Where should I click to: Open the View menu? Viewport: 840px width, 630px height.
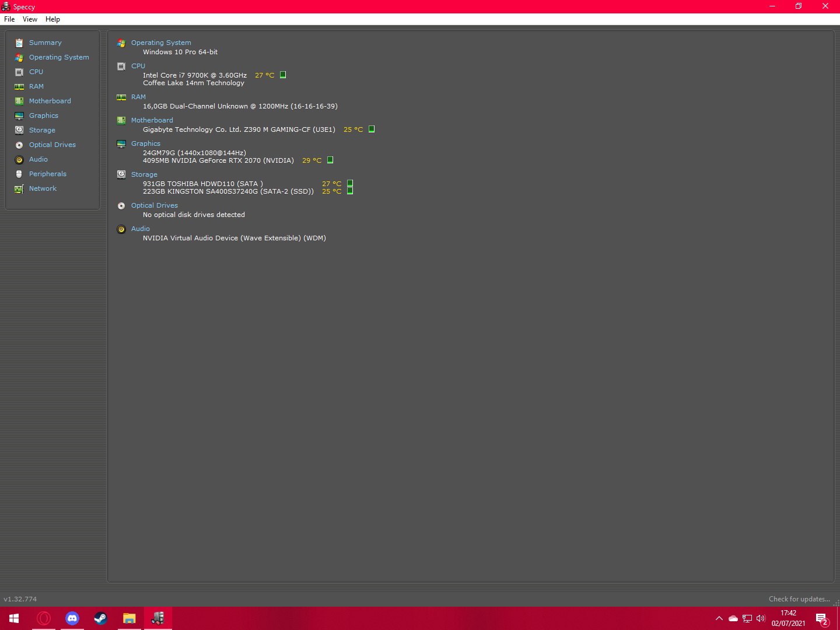point(30,19)
